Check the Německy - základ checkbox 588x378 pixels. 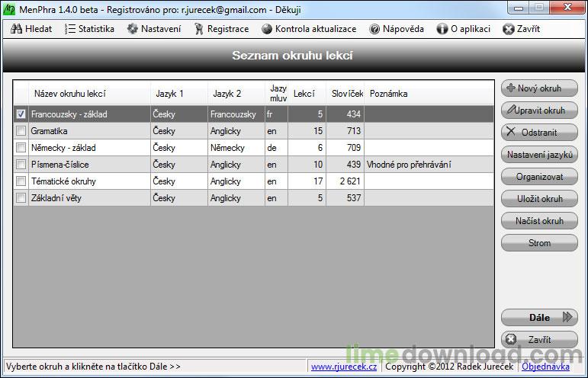21,148
